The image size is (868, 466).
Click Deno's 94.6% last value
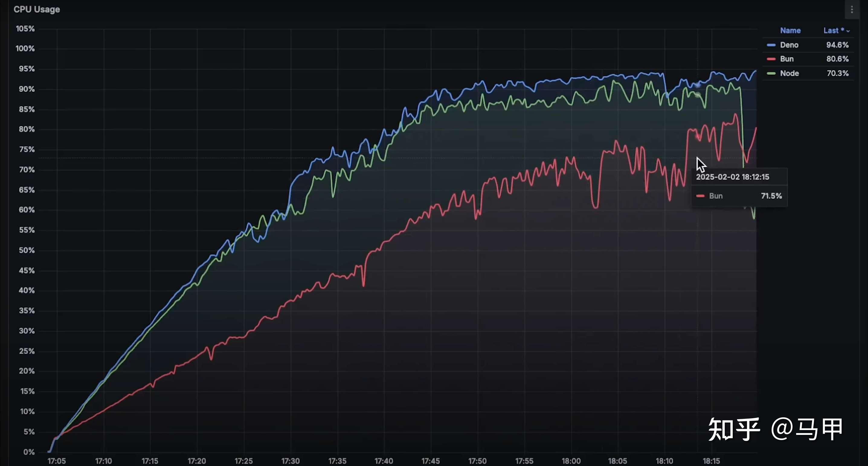click(x=837, y=45)
